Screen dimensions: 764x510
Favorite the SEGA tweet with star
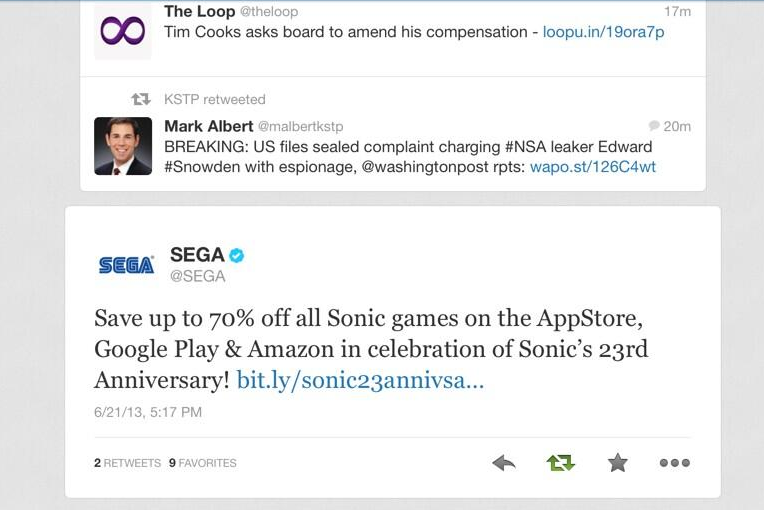click(x=617, y=463)
